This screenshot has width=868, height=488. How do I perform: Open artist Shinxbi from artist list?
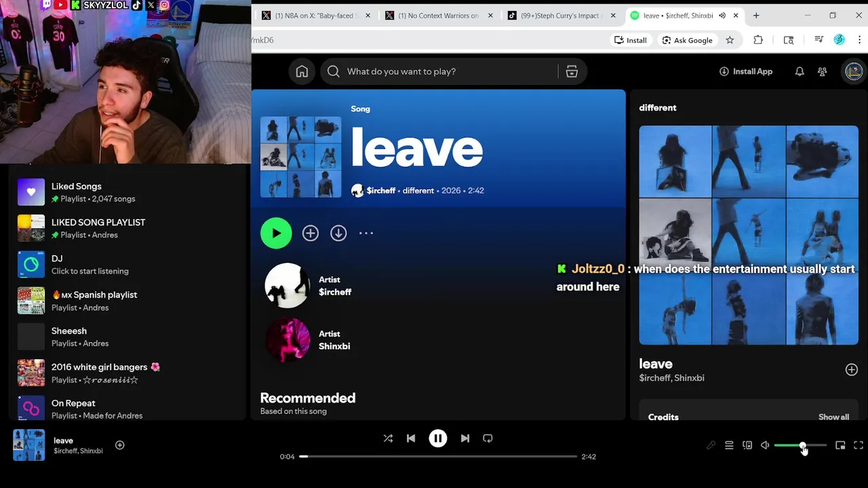coord(334,346)
